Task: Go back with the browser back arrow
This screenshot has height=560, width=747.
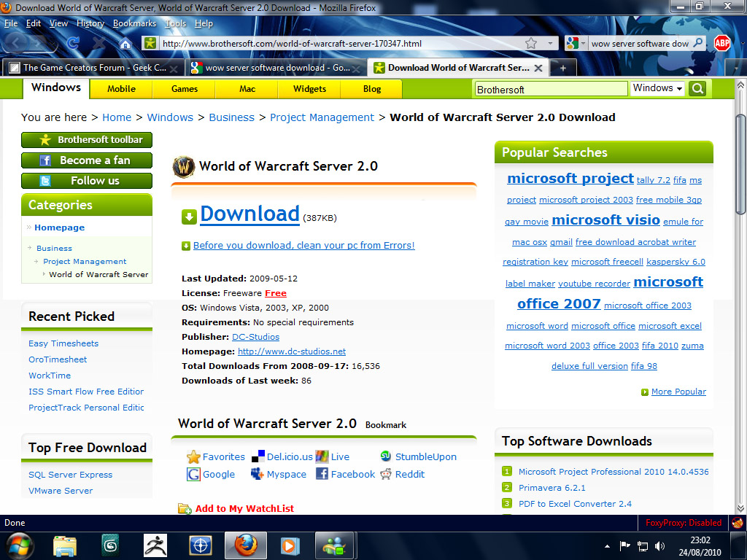Action: coord(16,43)
